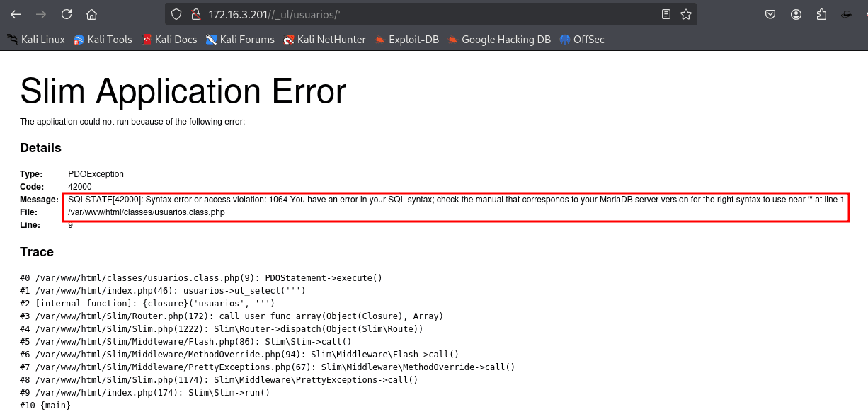Open the Firefox account icon
Viewport: 868px width, 419px height.
pos(796,14)
